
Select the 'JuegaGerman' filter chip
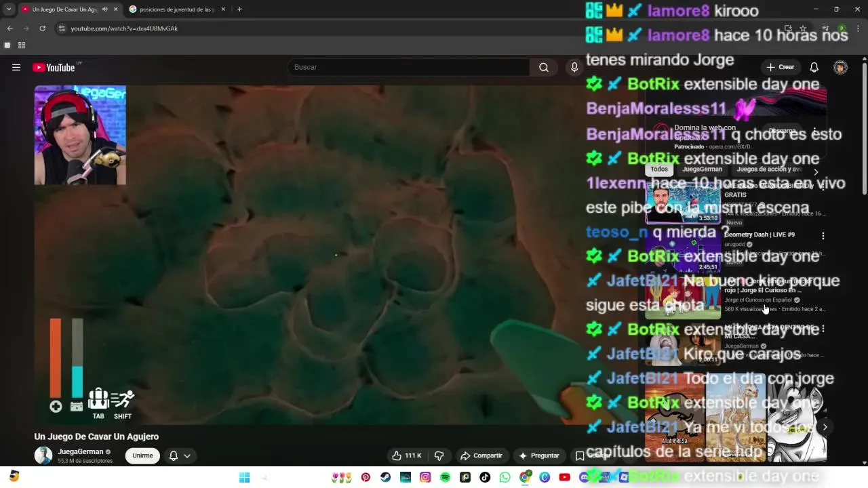[x=702, y=169]
